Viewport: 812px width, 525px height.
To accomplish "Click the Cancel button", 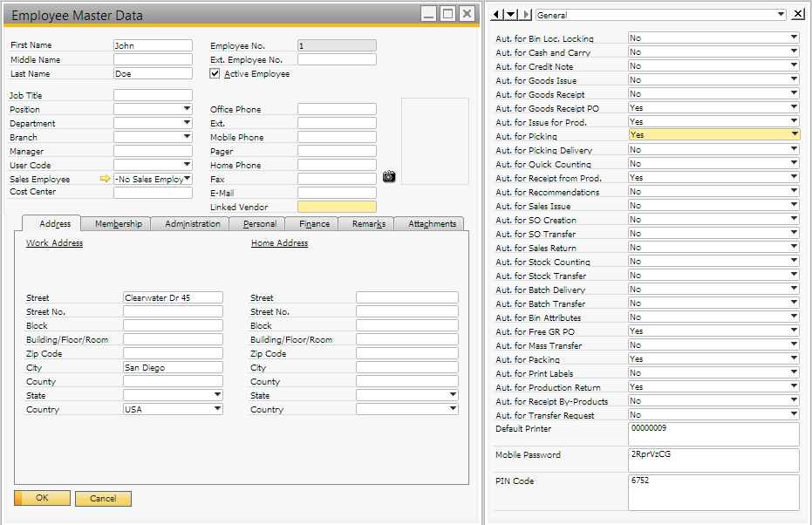I will [x=103, y=498].
